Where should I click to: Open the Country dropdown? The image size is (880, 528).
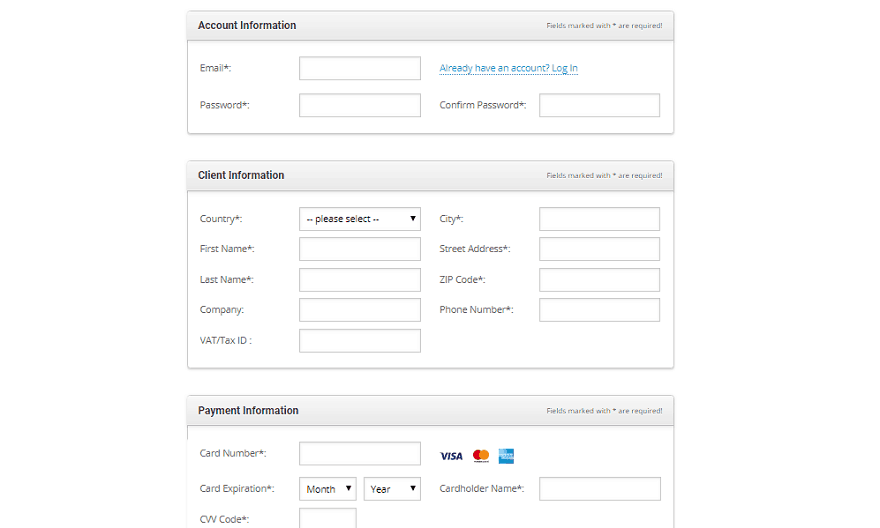click(x=360, y=219)
